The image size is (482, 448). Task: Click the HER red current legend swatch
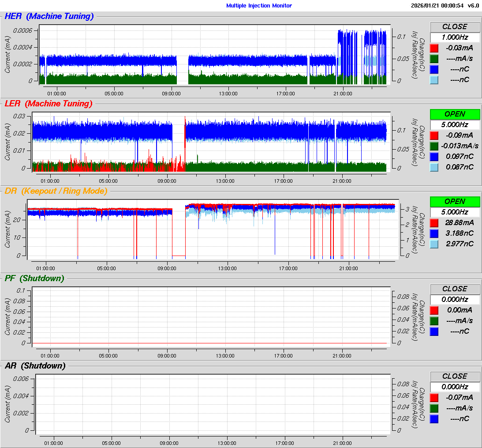434,48
